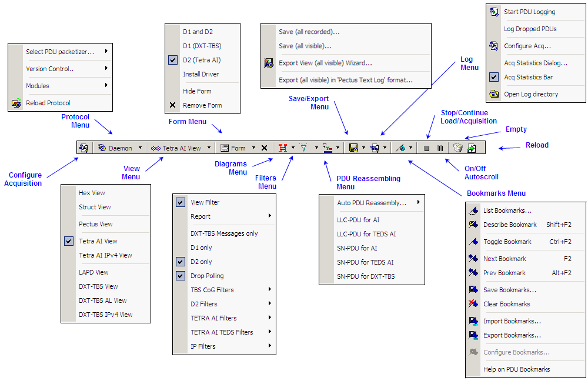Image resolution: width=588 pixels, height=381 pixels.
Task: Open the Daemon protocol dropdown
Action: pyautogui.click(x=120, y=148)
